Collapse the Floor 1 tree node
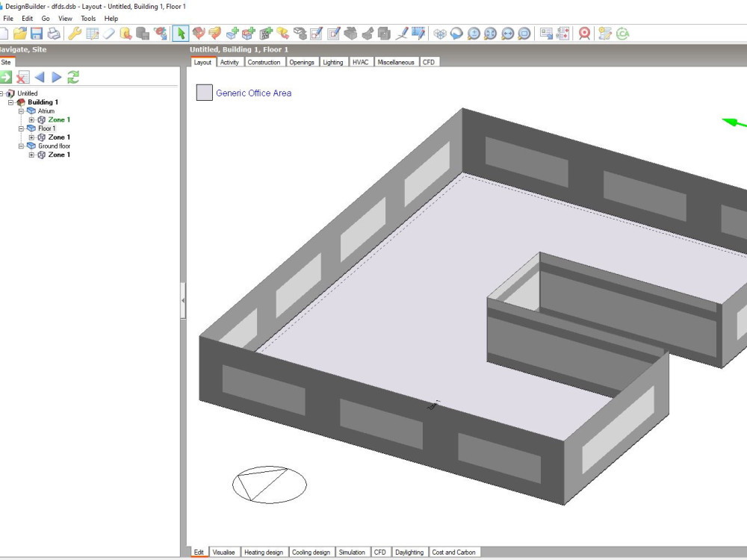 click(x=21, y=128)
